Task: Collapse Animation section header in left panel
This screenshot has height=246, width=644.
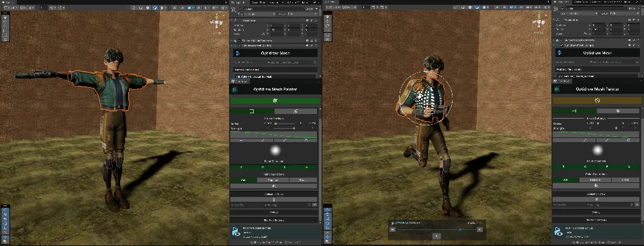Action: pyautogui.click(x=274, y=194)
